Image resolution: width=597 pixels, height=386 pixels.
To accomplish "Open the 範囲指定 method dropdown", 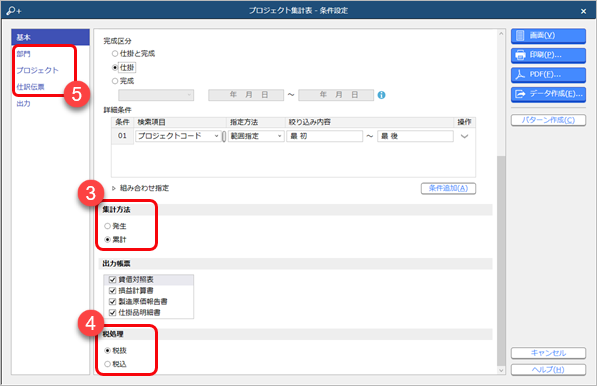I will (x=256, y=136).
